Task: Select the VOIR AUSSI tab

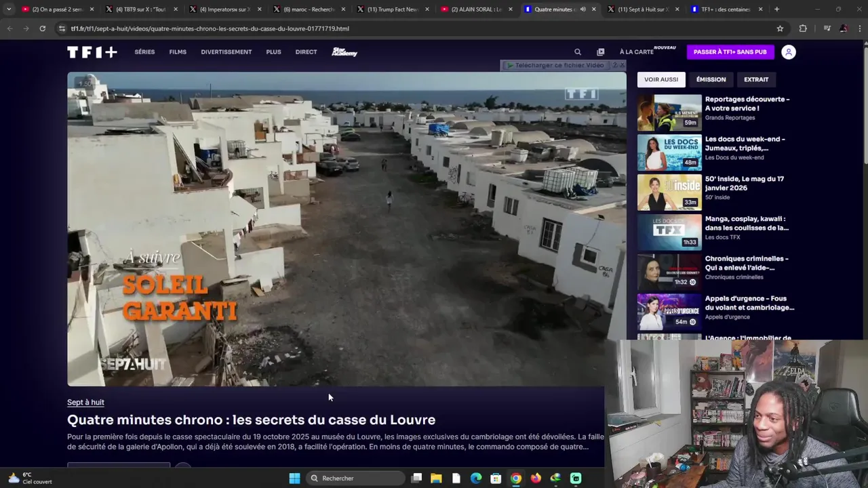Action: coord(661,79)
